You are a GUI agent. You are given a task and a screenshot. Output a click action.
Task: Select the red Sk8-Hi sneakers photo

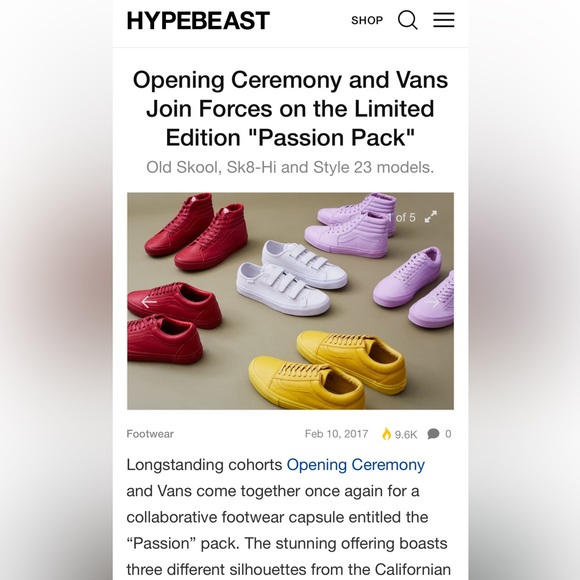coord(196,230)
